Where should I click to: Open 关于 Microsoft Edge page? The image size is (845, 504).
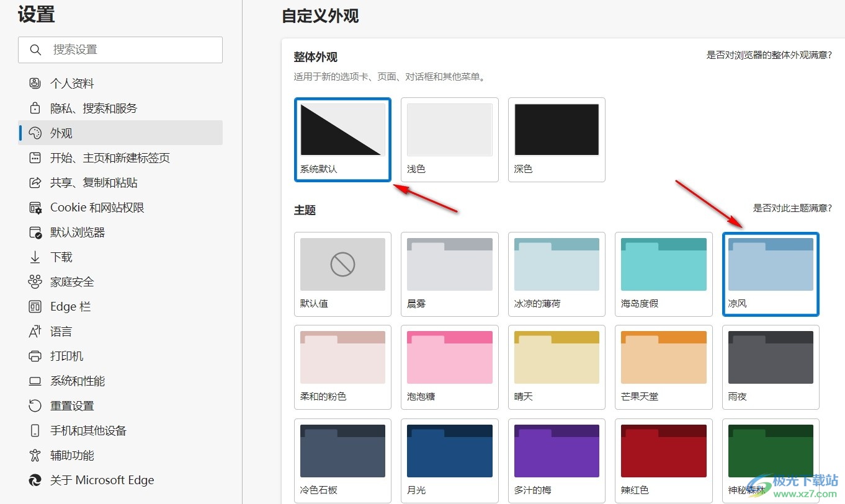pos(120,480)
